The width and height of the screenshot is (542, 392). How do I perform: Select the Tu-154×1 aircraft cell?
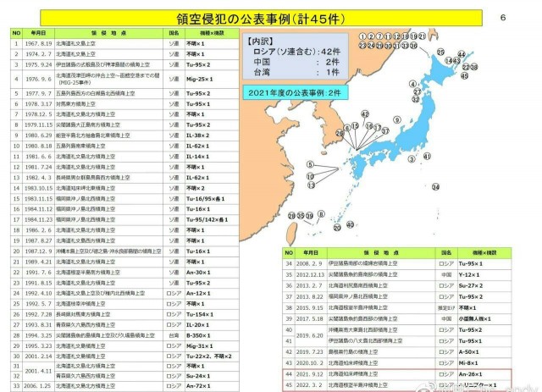point(212,314)
